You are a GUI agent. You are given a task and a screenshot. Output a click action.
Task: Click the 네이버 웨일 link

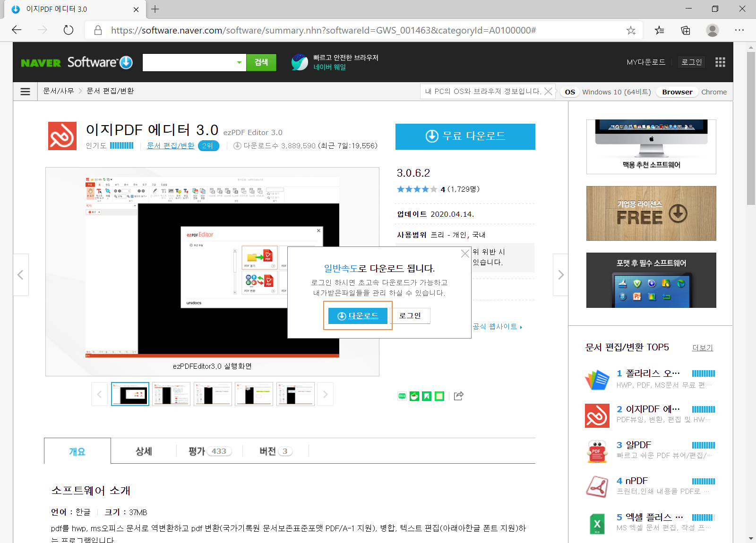point(330,67)
